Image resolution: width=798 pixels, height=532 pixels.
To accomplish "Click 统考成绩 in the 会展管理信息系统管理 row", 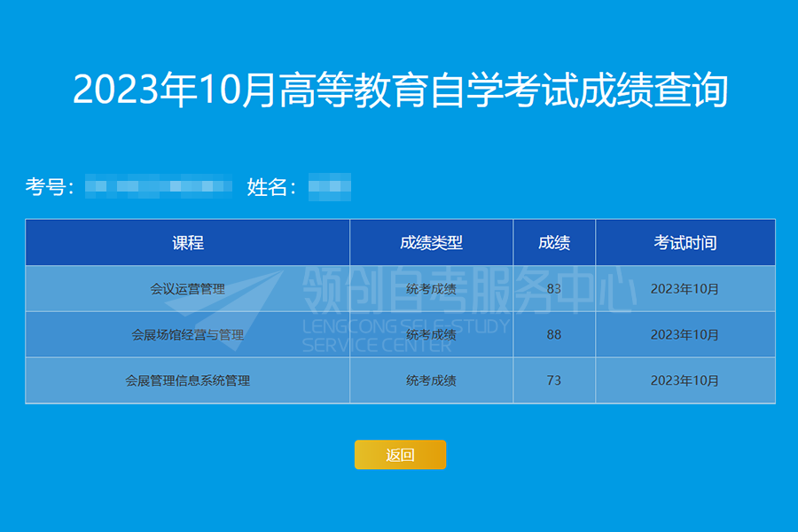I will point(431,380).
